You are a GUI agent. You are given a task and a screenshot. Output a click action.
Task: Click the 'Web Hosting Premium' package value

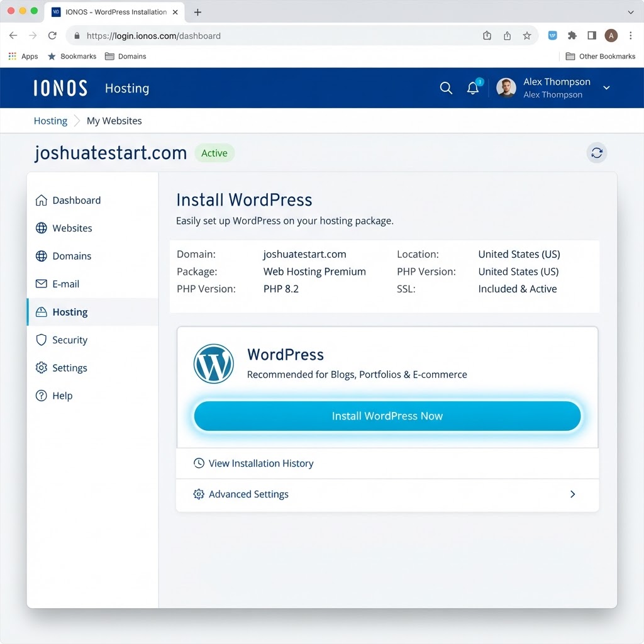tap(314, 272)
